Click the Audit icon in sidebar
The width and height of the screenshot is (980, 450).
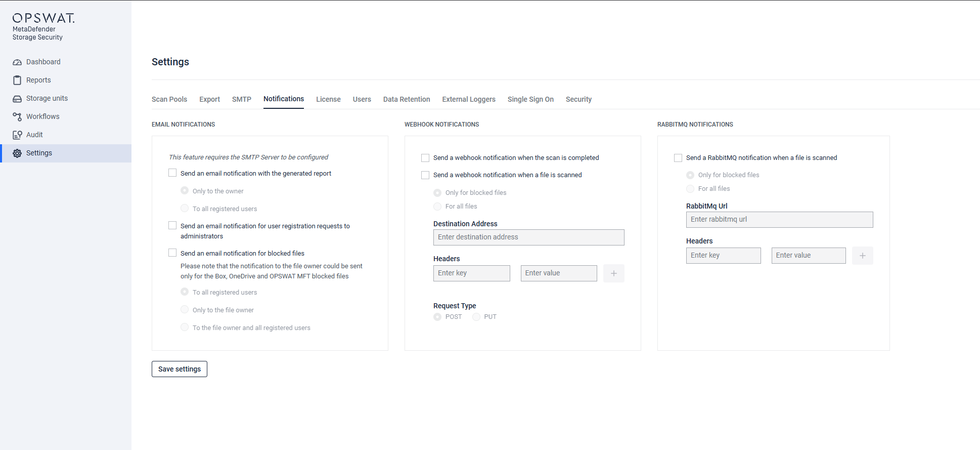(17, 135)
